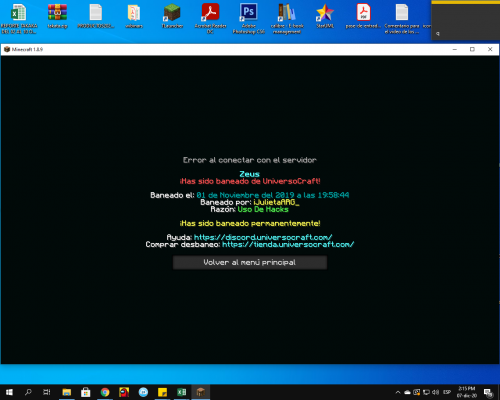Click '¡Has sido baneado permanentemente!' text

click(x=250, y=223)
